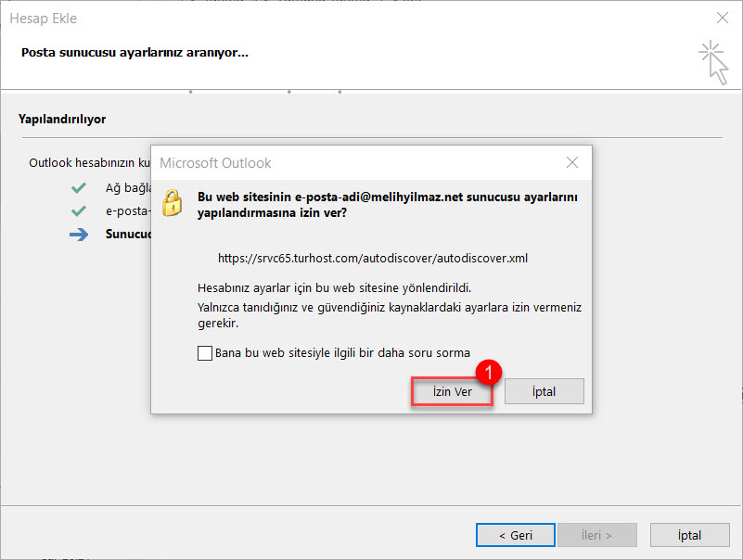743x560 pixels.
Task: Click the bold permission question text
Action: tap(388, 204)
